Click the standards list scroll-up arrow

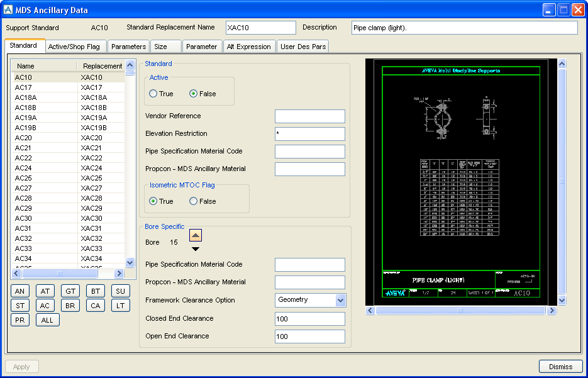click(x=130, y=65)
